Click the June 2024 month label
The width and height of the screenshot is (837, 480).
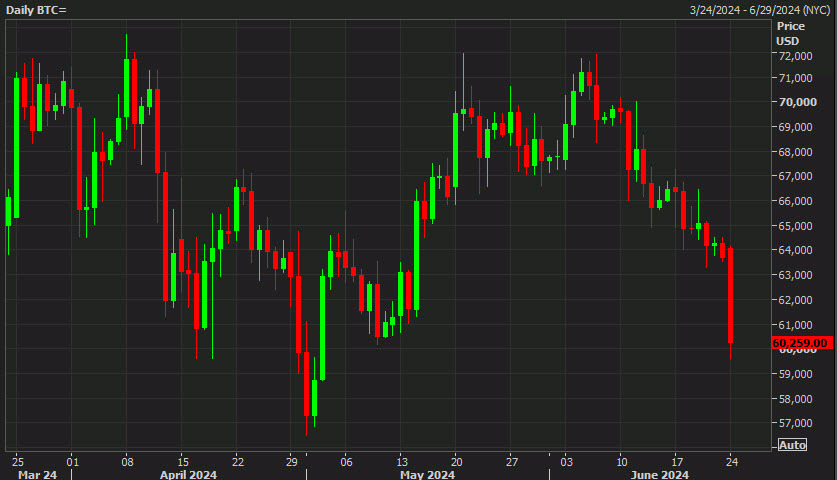[x=660, y=474]
